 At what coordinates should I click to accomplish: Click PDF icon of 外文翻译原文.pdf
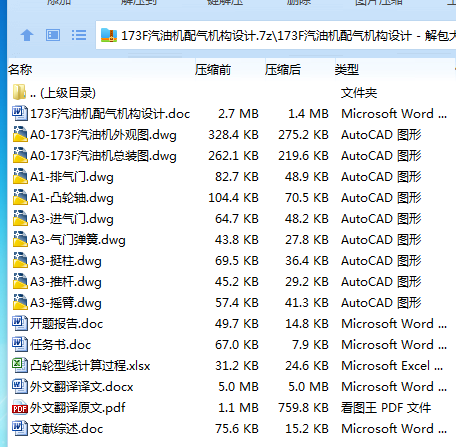[20, 407]
